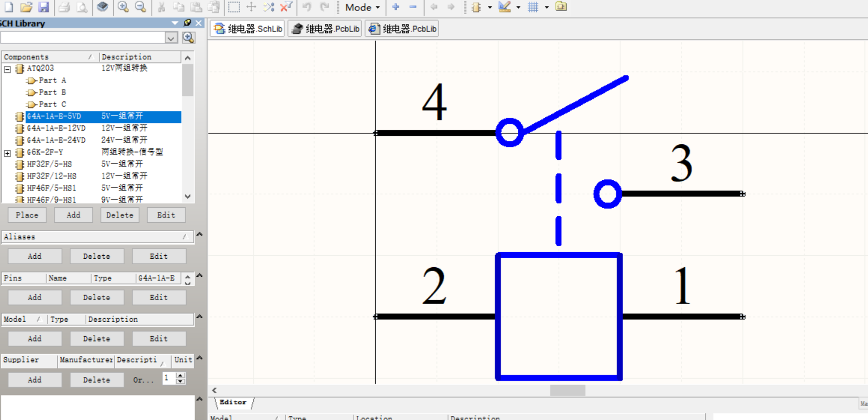
Task: Delete the selected component
Action: pyautogui.click(x=120, y=215)
